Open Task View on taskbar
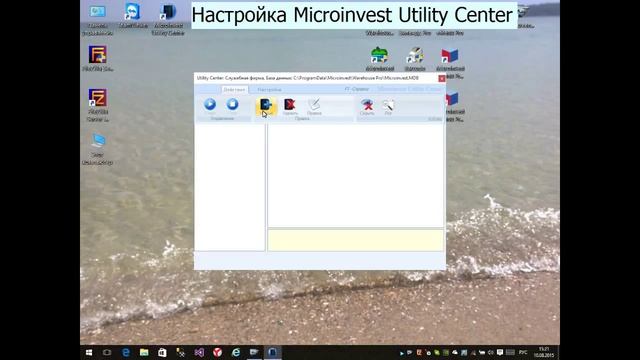640x360 pixels. pos(107,352)
